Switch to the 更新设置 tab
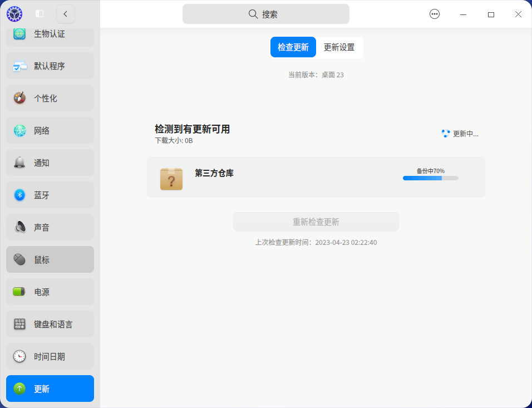 (339, 47)
